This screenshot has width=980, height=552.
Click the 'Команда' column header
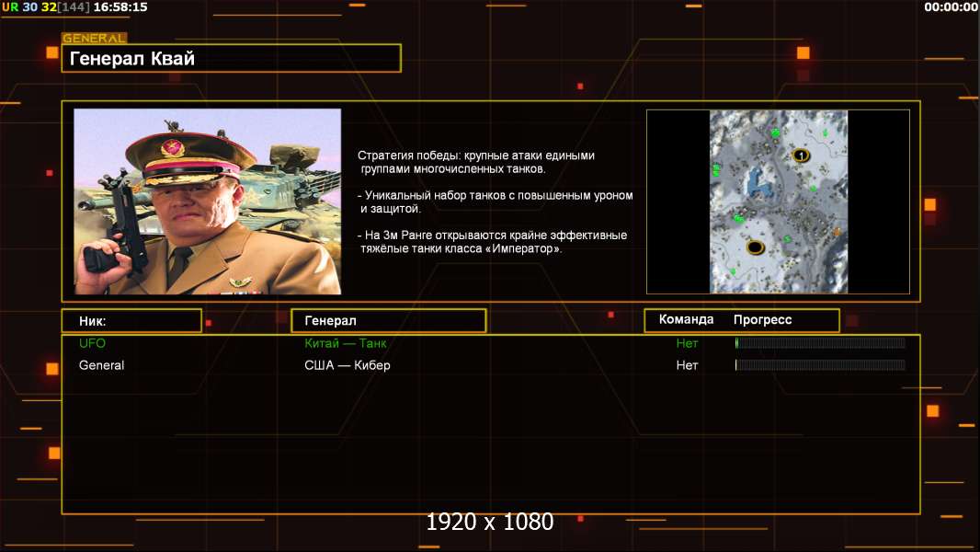686,319
